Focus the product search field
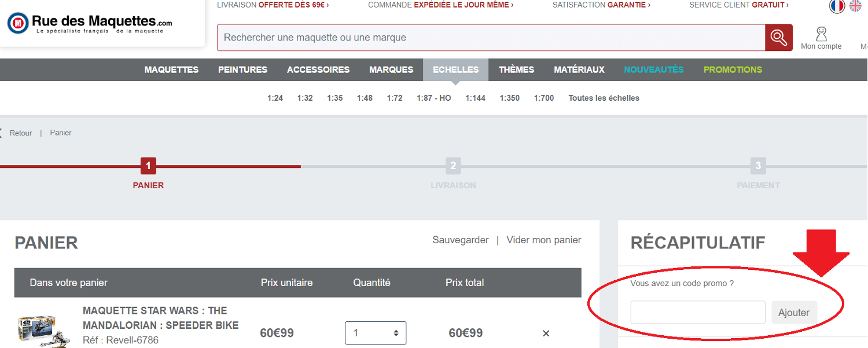868x348 pixels. [491, 38]
